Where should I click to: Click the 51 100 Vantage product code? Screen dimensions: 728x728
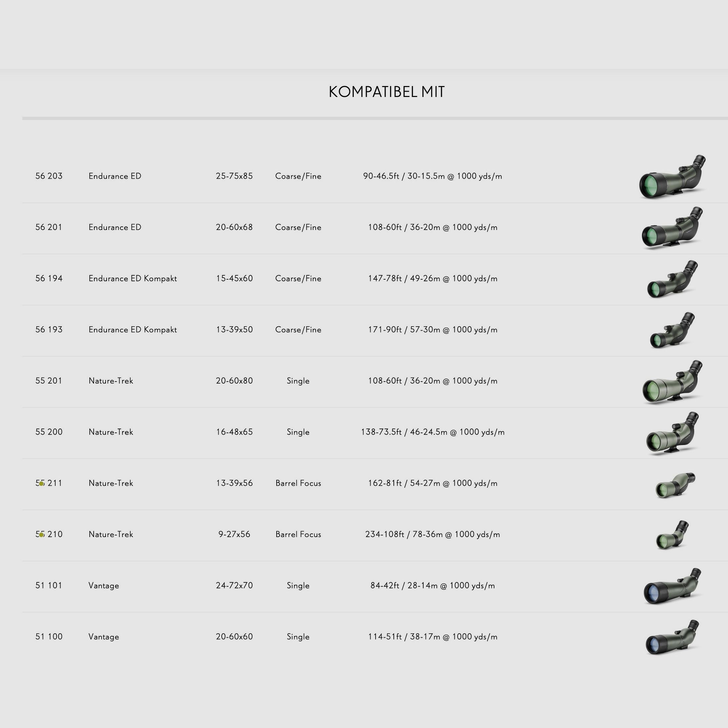coord(49,637)
